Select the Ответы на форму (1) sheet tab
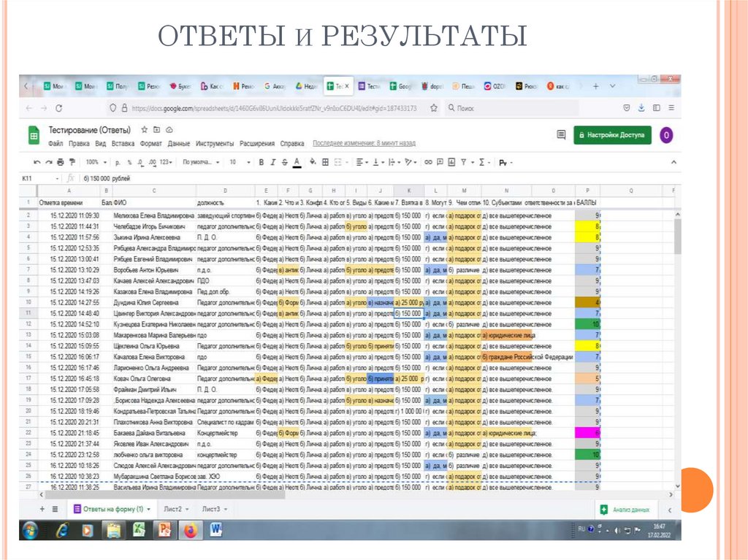Viewport: 748px width, 560px height. coord(112,510)
